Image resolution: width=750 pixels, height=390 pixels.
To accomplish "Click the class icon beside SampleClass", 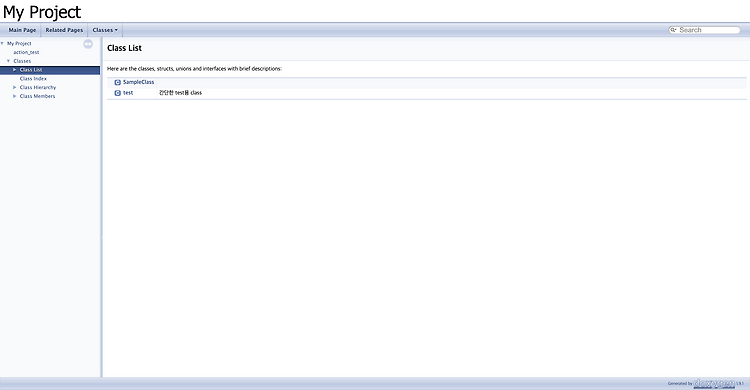I will pos(118,82).
